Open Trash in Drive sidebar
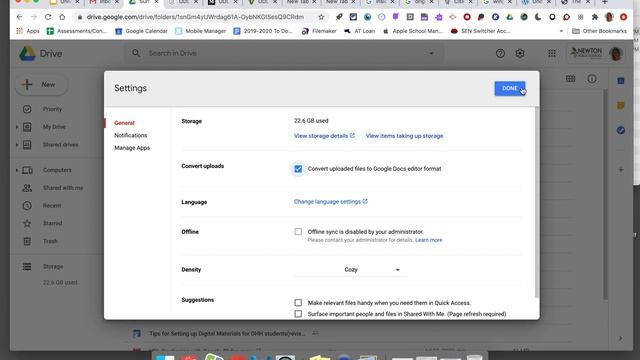Viewport: 640px width, 360px height. coord(50,241)
